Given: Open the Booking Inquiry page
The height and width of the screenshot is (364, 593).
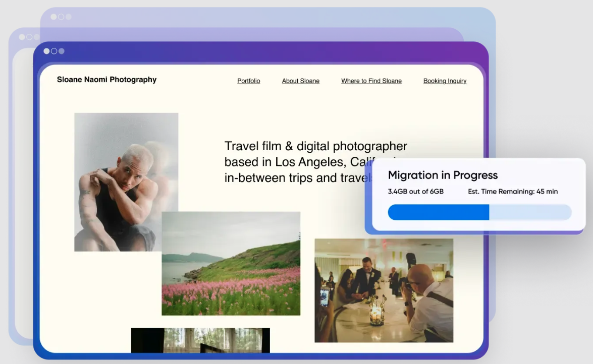Looking at the screenshot, I should coord(445,81).
